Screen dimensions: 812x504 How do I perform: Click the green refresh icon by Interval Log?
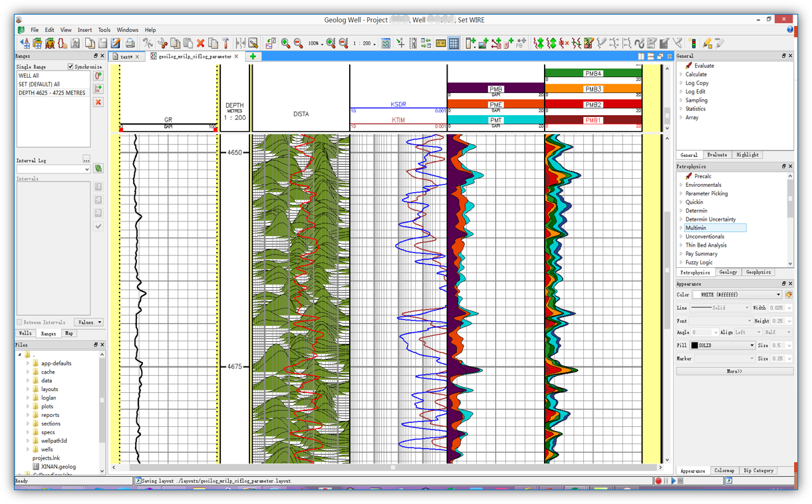pos(98,169)
